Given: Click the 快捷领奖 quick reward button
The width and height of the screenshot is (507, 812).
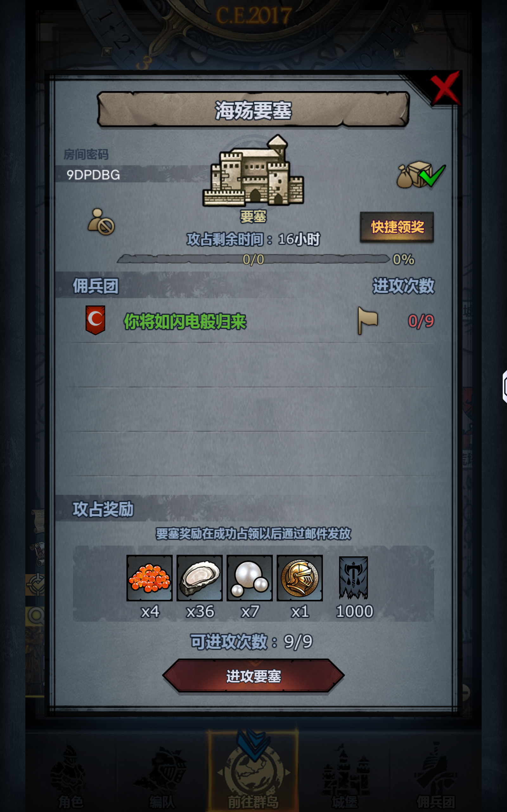Looking at the screenshot, I should click(397, 227).
